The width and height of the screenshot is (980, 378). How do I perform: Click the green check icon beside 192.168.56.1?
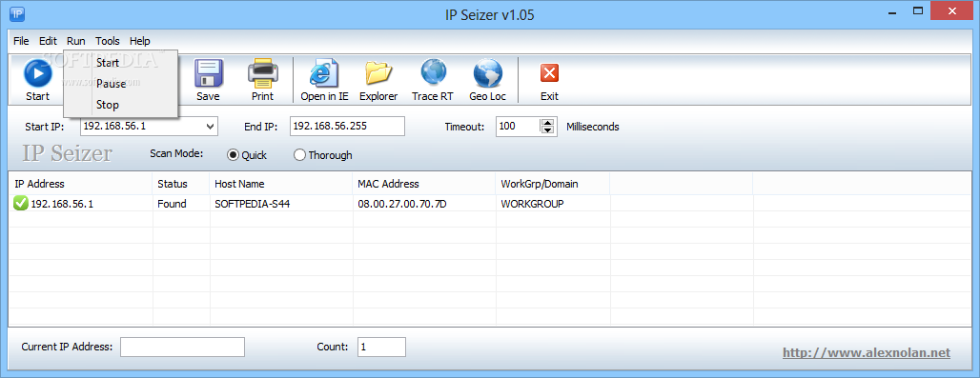point(21,203)
